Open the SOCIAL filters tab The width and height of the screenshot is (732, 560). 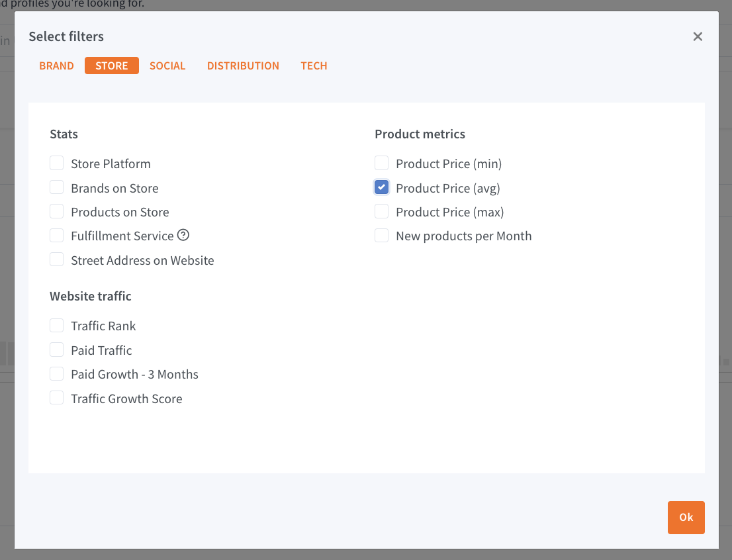click(x=167, y=66)
